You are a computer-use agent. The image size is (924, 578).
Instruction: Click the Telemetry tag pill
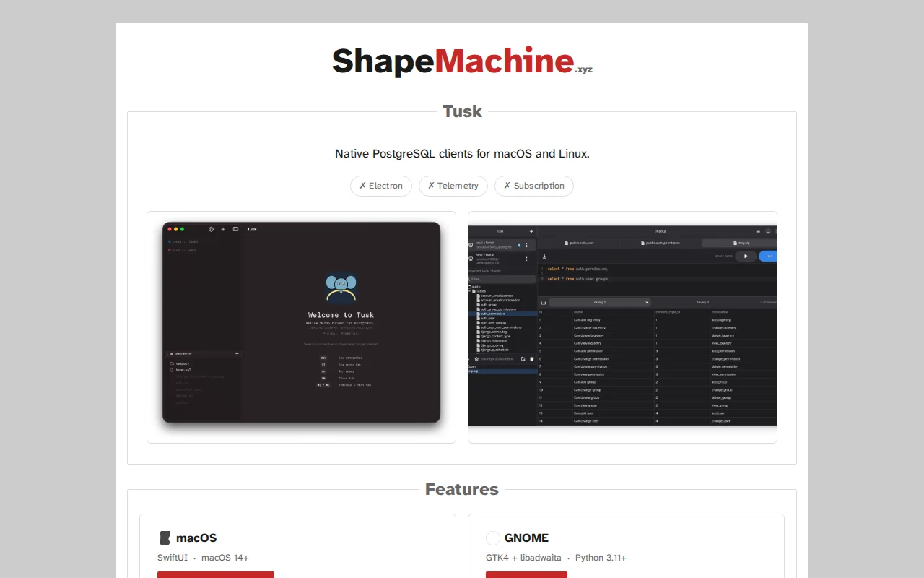pyautogui.click(x=453, y=186)
